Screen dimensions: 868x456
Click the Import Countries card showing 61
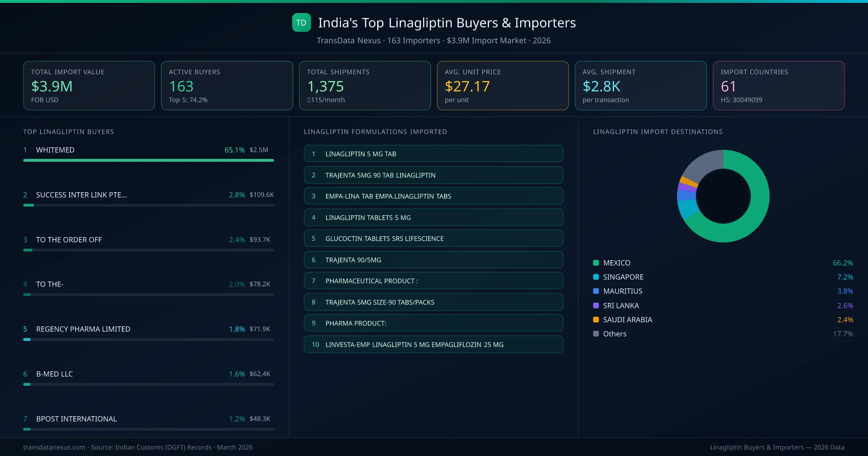(x=779, y=85)
